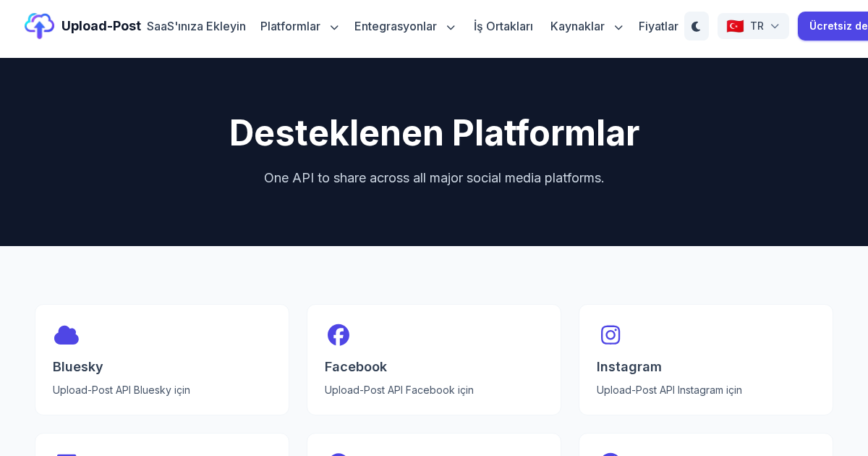This screenshot has height=456, width=868.
Task: Open the Facebook card title
Action: coord(356,366)
